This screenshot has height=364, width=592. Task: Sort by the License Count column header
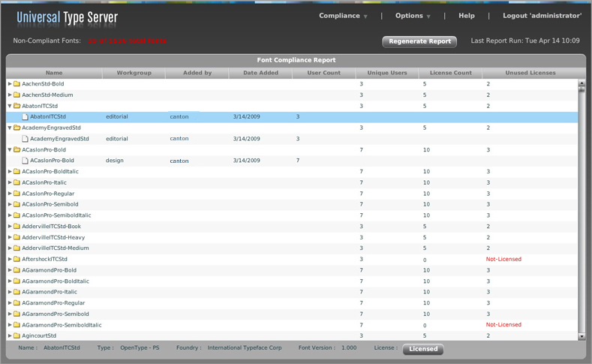[x=451, y=73]
